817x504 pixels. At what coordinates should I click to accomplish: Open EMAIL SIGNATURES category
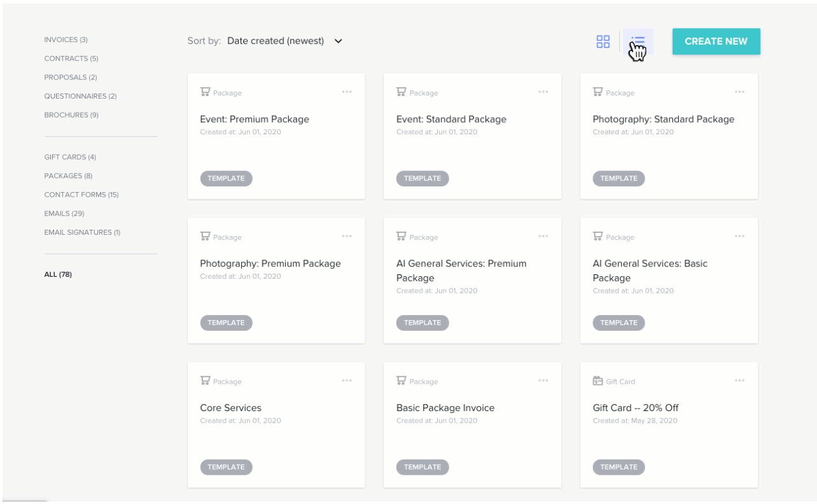(82, 232)
